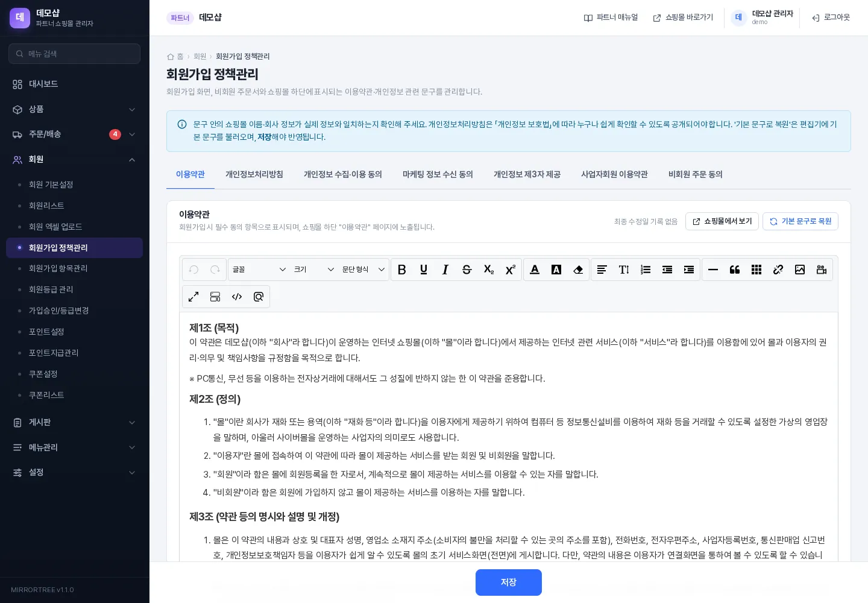Apply strikethrough formatting

tap(467, 270)
